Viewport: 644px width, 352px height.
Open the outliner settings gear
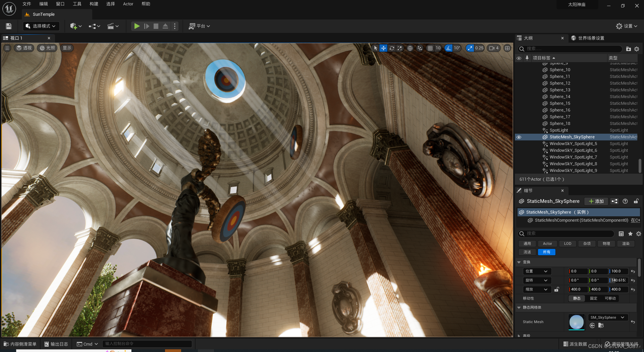click(637, 49)
